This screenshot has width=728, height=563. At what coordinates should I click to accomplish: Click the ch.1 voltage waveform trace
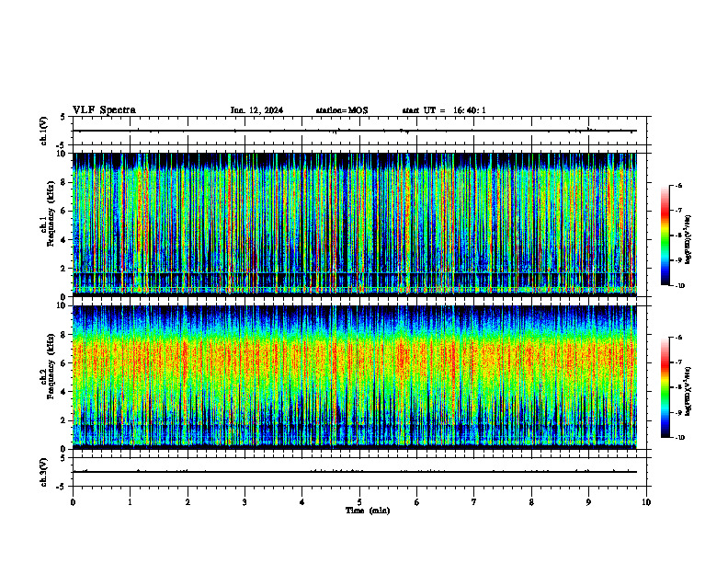pos(355,131)
